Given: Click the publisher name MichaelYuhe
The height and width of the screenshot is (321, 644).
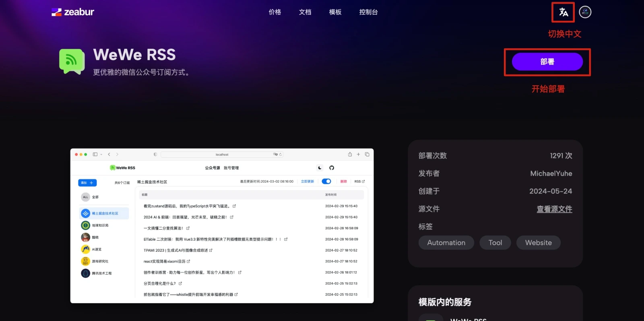Looking at the screenshot, I should 551,173.
